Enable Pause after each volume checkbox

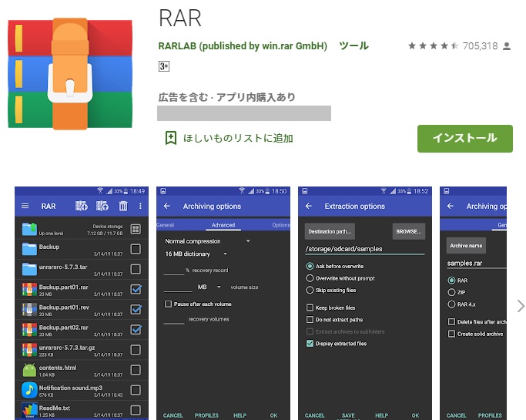point(168,304)
